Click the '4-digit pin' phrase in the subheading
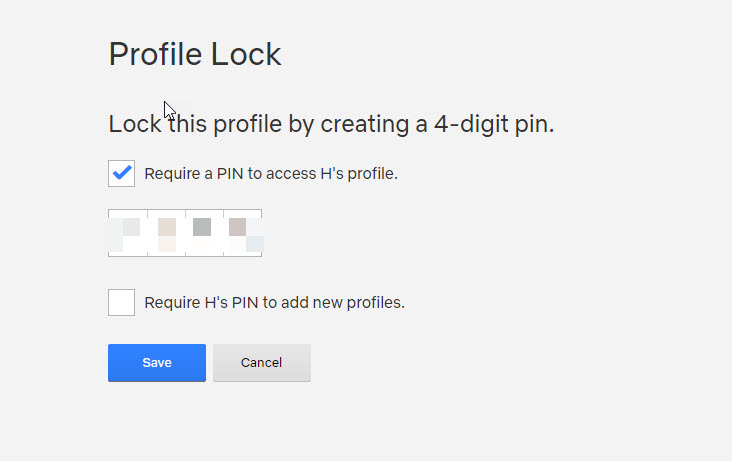This screenshot has width=732, height=461. [494, 125]
